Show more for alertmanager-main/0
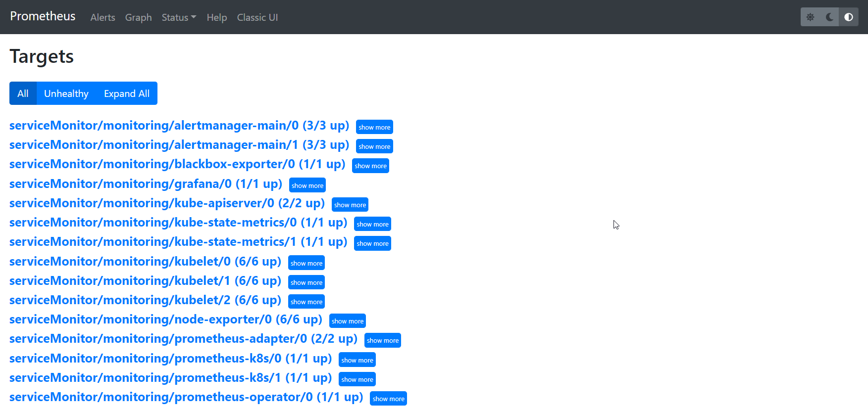Image resolution: width=868 pixels, height=411 pixels. point(374,127)
